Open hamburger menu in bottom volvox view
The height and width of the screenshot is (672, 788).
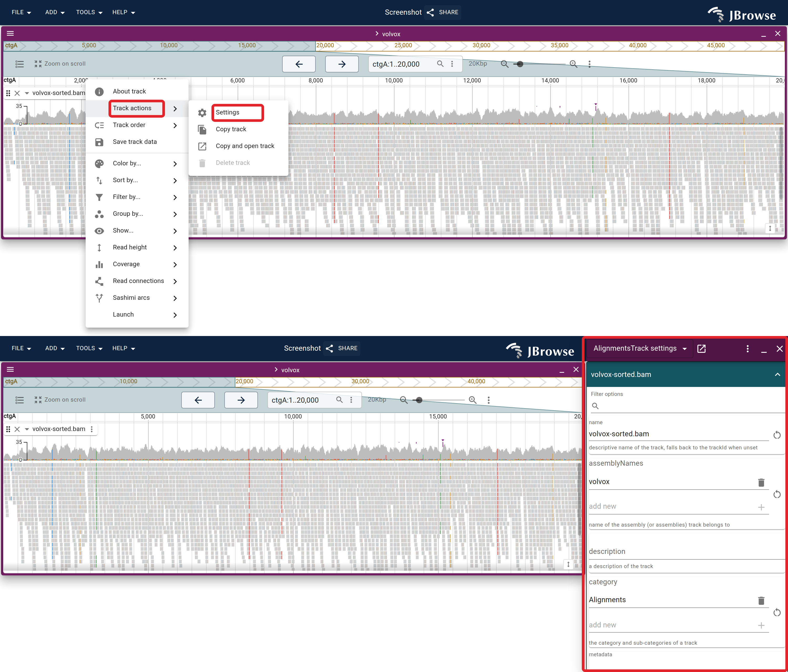coord(10,369)
